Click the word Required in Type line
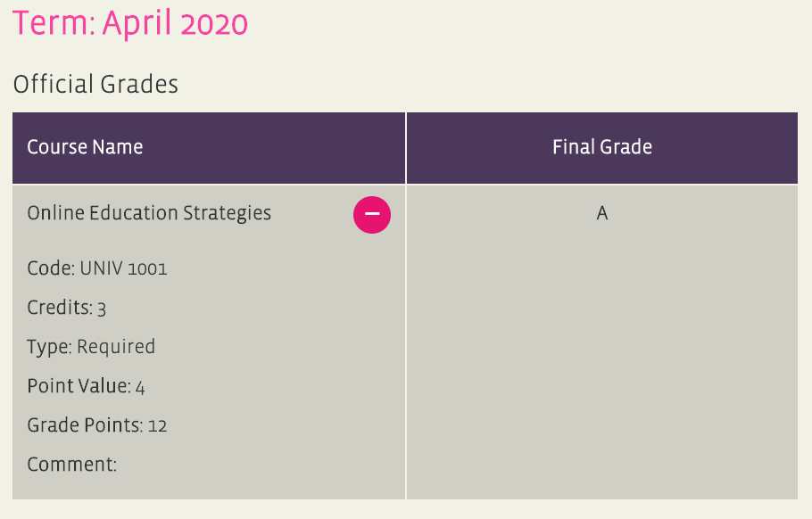 [x=116, y=347]
